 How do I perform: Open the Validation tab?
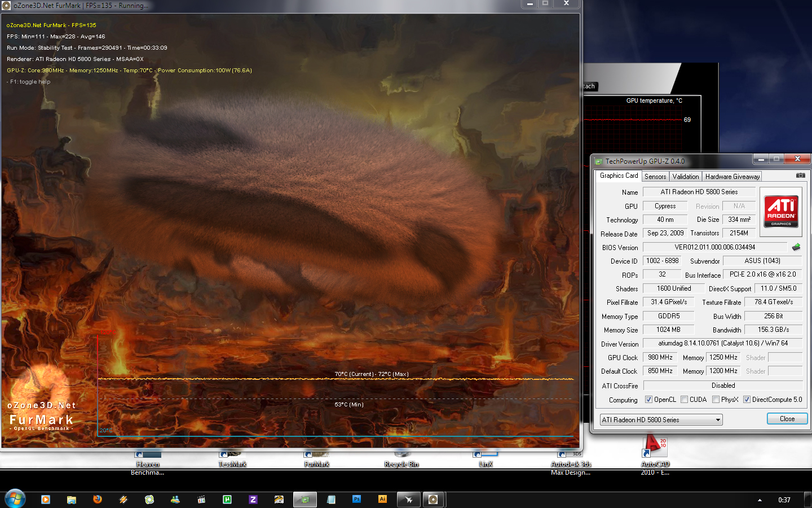685,177
